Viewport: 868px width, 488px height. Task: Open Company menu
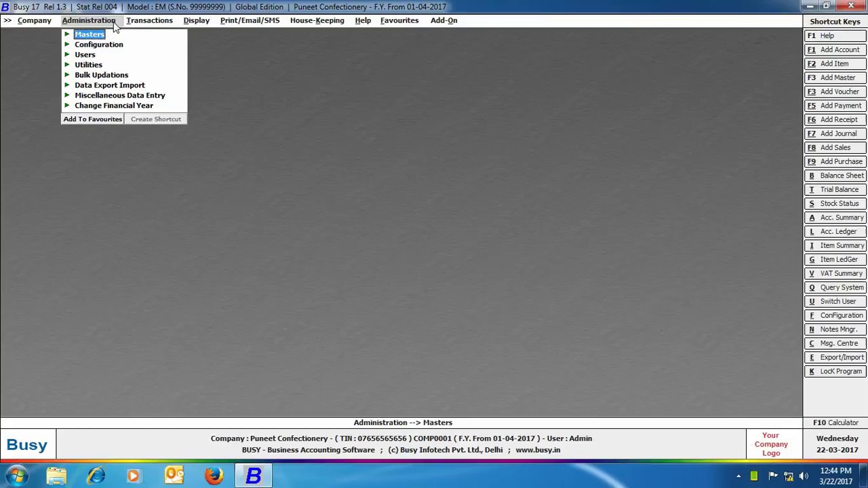point(34,20)
